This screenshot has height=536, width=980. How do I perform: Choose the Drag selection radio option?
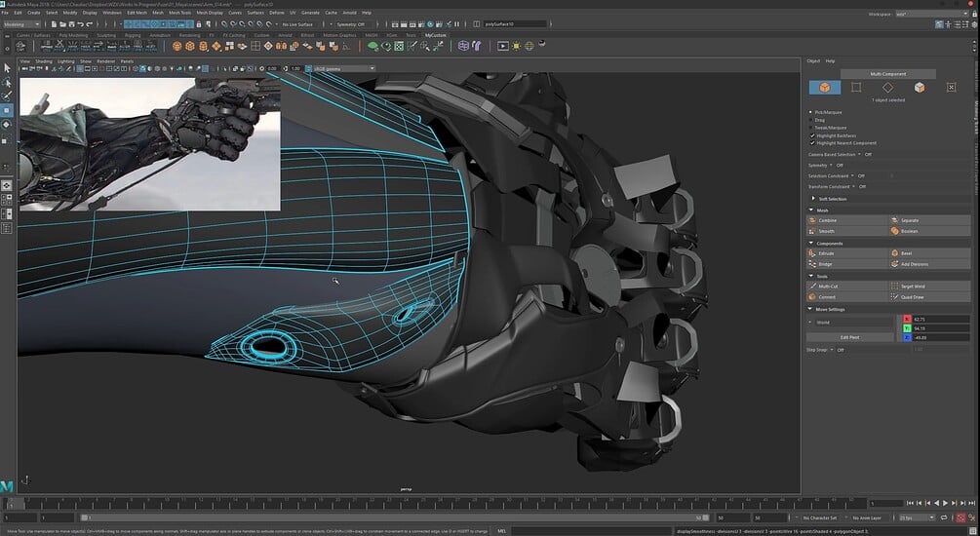pyautogui.click(x=812, y=120)
